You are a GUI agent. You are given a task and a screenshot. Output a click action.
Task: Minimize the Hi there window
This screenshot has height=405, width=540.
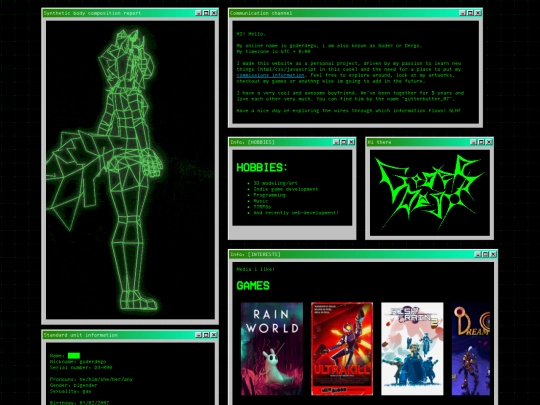click(474, 142)
